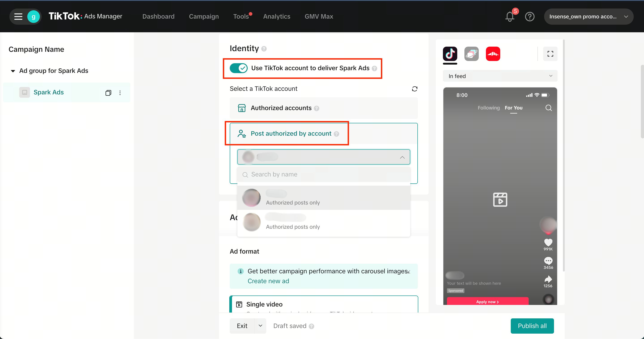Image resolution: width=644 pixels, height=339 pixels.
Task: Click Post authorized by account help icon
Action: (337, 134)
